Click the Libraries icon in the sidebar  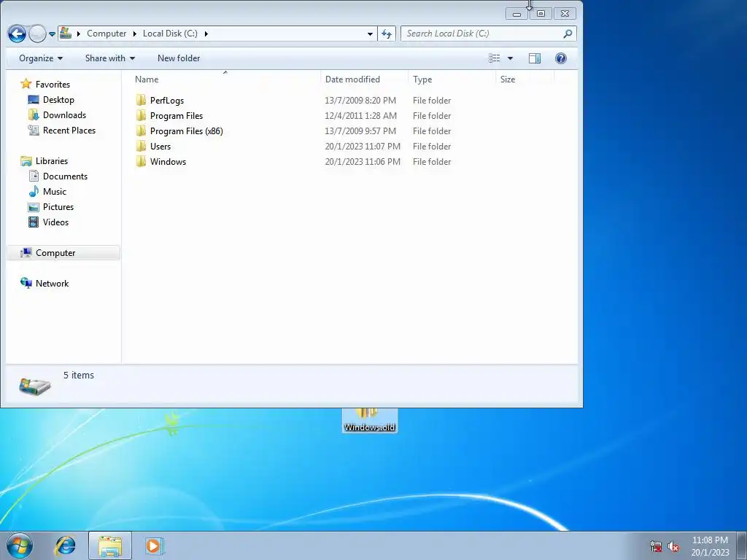coord(26,161)
